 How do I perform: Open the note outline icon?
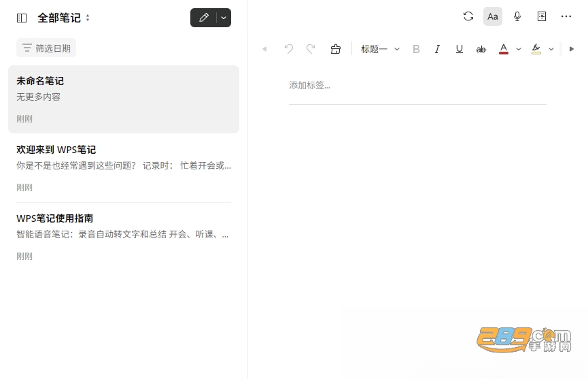click(x=542, y=16)
